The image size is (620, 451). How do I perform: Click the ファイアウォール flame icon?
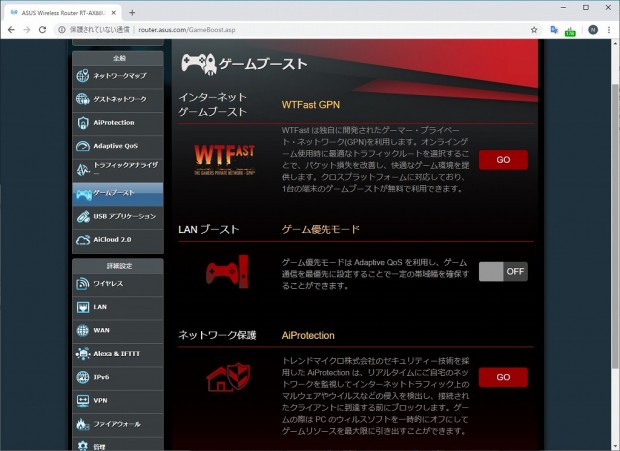pyautogui.click(x=83, y=424)
